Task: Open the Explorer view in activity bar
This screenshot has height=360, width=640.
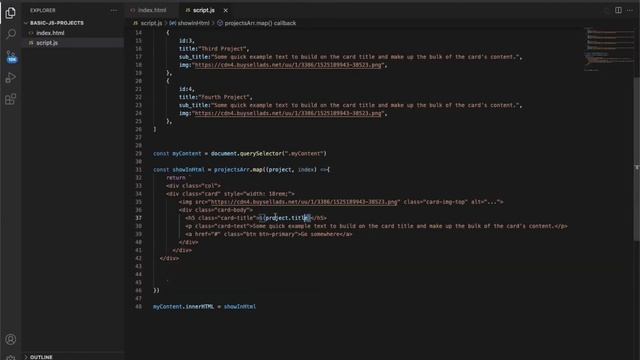Action: click(x=11, y=13)
